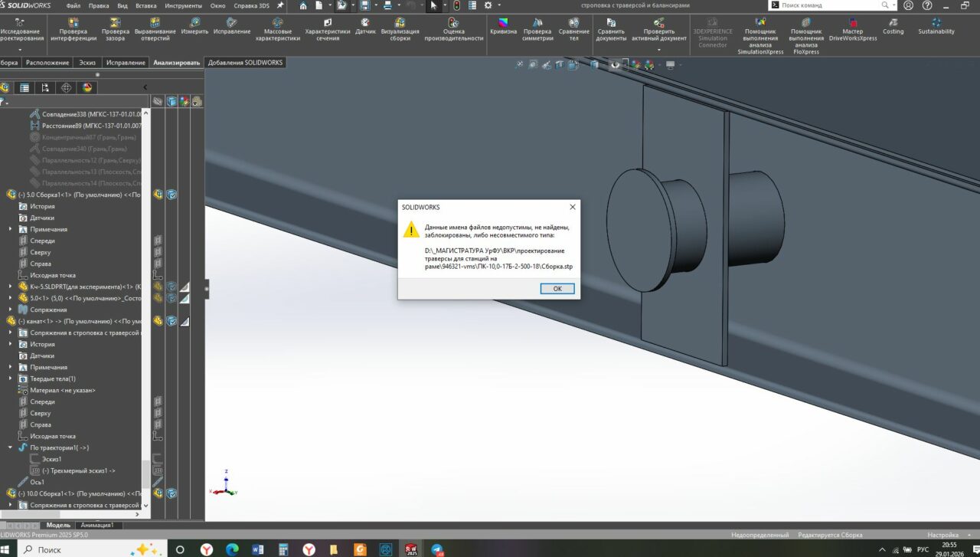This screenshot has width=980, height=557.
Task: Open the Инструменты menu
Action: tap(183, 5)
